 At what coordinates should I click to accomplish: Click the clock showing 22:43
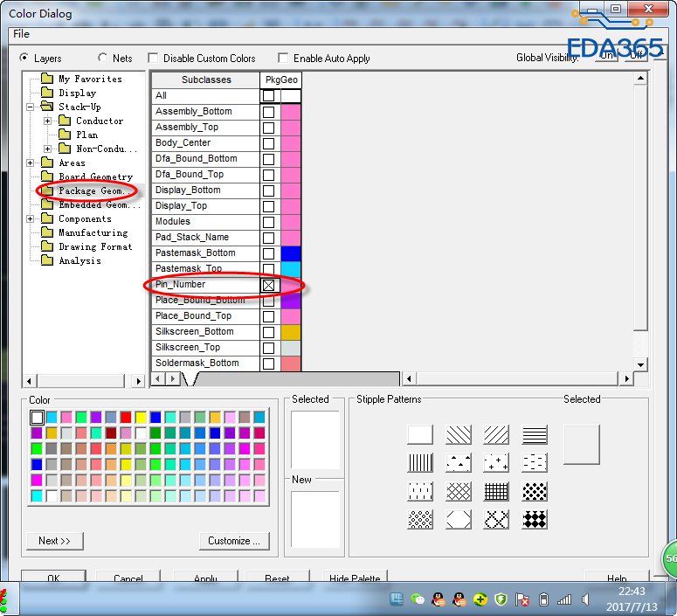(632, 592)
